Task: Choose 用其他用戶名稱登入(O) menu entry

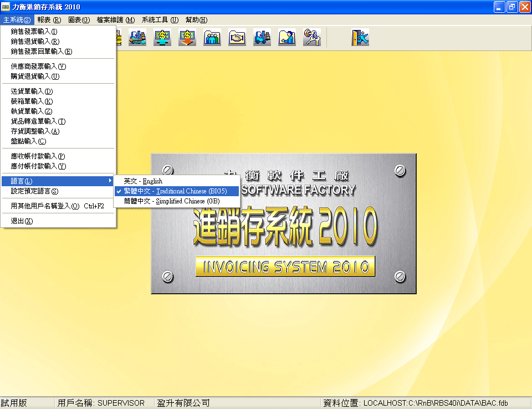Action: coord(58,206)
